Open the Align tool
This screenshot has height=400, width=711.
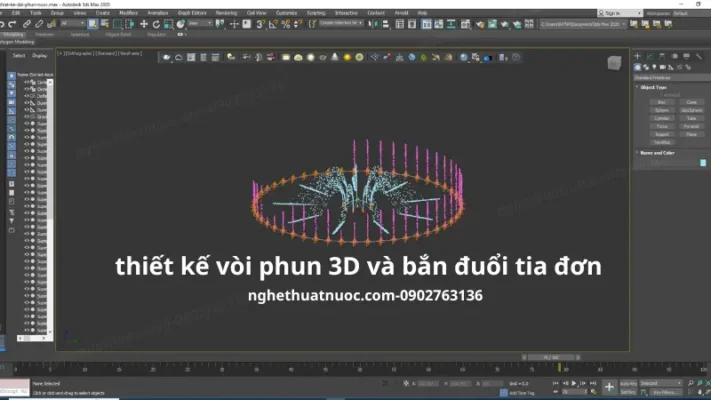[x=385, y=24]
